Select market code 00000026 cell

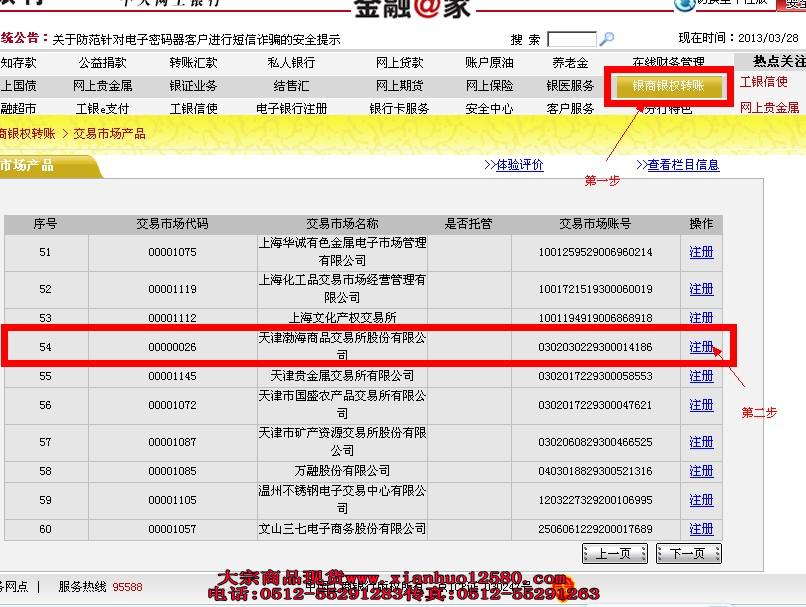tap(172, 347)
